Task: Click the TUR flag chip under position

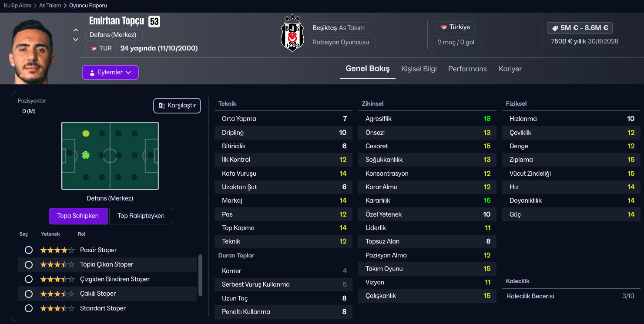Action: [101, 48]
